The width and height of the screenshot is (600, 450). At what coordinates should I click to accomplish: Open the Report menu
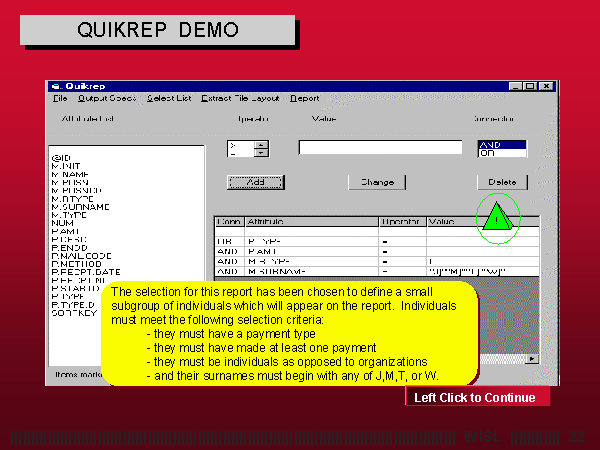point(305,99)
